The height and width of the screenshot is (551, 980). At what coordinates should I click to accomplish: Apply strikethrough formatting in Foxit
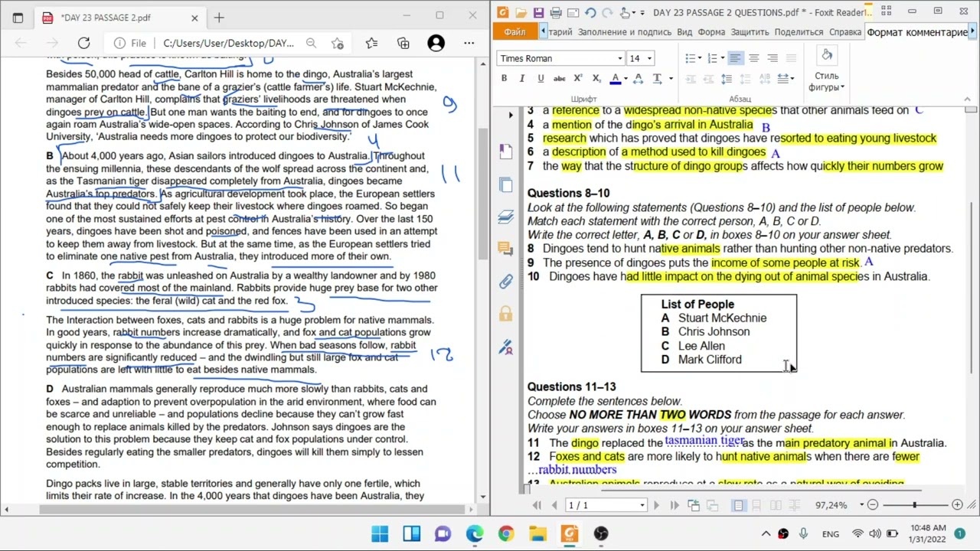[559, 78]
